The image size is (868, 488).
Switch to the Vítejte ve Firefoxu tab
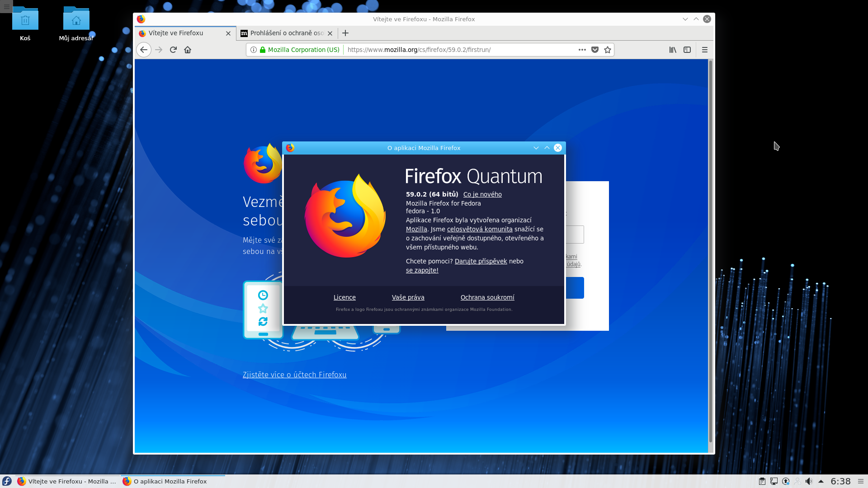tap(185, 33)
